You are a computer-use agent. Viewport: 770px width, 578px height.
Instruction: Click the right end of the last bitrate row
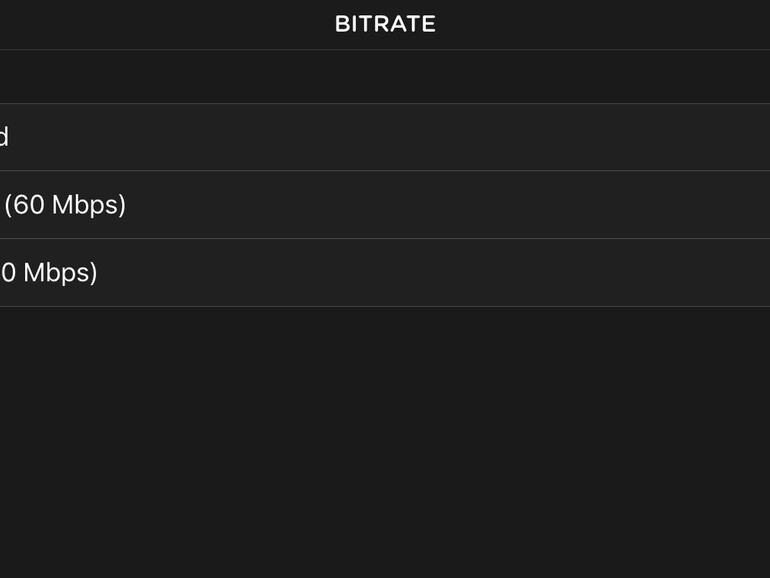(x=740, y=273)
